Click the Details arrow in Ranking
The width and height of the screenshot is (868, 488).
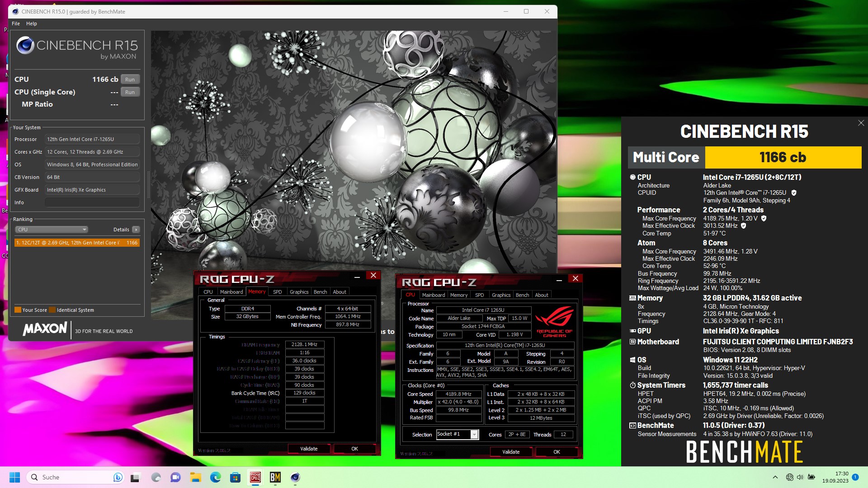click(136, 230)
